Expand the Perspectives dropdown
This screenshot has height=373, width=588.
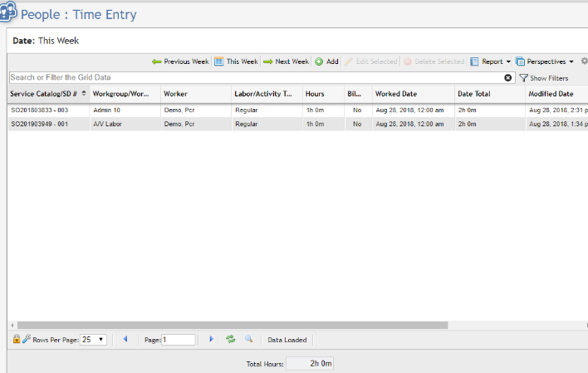[x=545, y=61]
